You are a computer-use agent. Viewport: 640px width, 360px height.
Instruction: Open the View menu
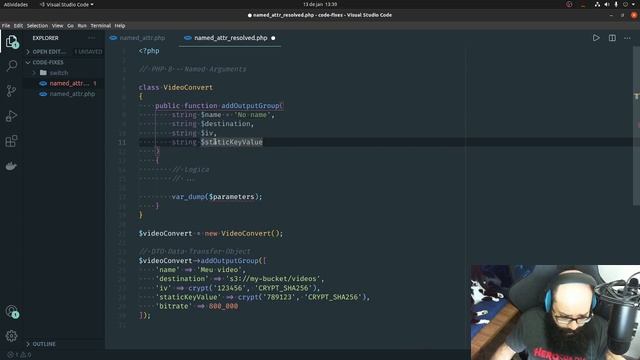tap(58, 26)
